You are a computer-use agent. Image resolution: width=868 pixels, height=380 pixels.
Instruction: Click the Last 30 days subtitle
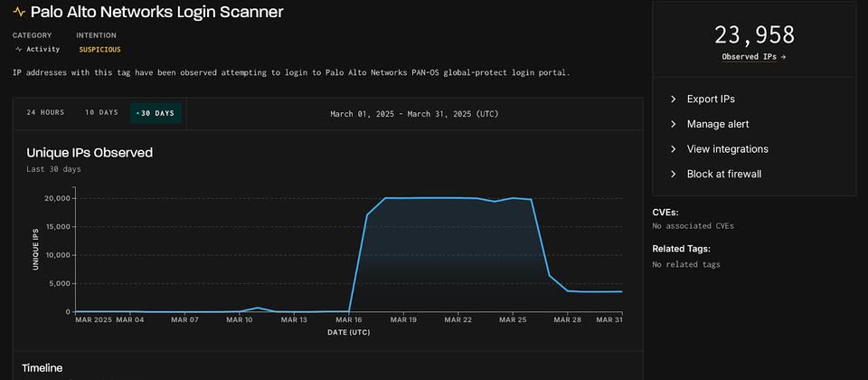tap(53, 169)
